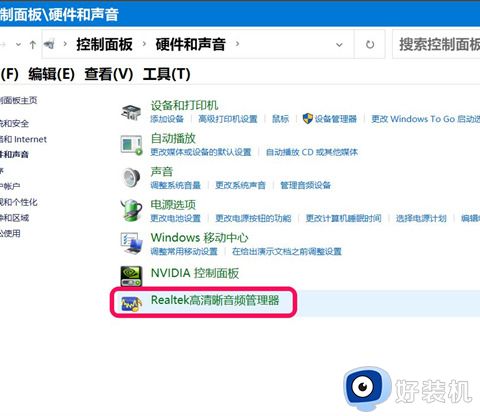Screen dimensions: 480x416
Task: Click the Power Options battery icon
Action: click(x=131, y=210)
